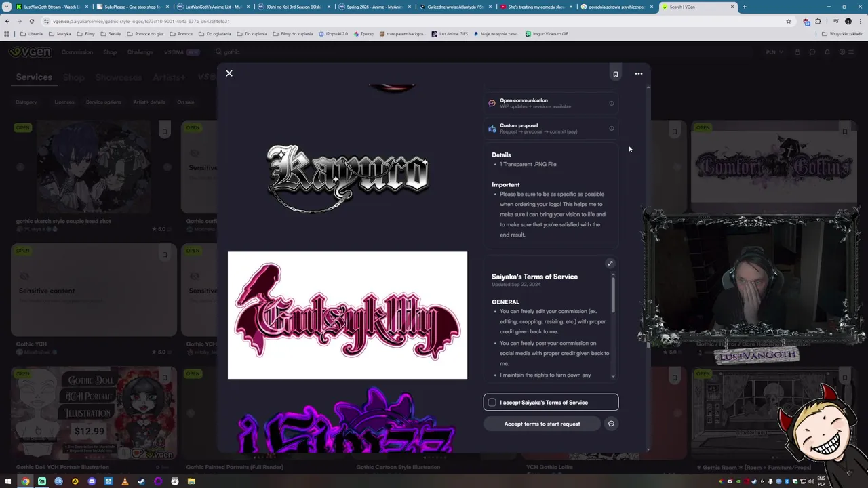Switch to the Artists+ tab
The height and width of the screenshot is (488, 868).
[169, 77]
